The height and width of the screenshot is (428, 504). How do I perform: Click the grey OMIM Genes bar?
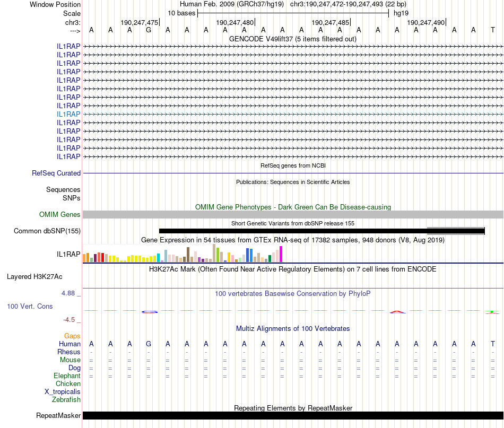click(293, 215)
